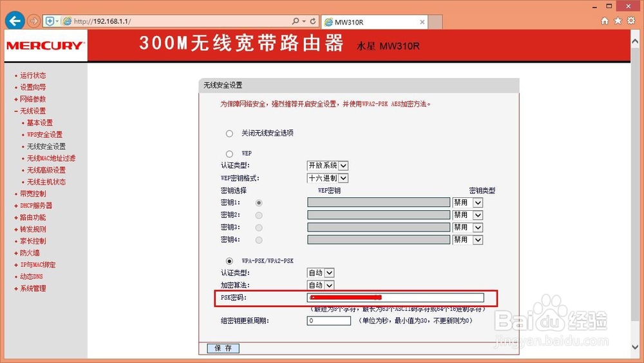This screenshot has height=363, width=644.
Task: Expand 防火墙 sidebar menu
Action: pyautogui.click(x=30, y=253)
